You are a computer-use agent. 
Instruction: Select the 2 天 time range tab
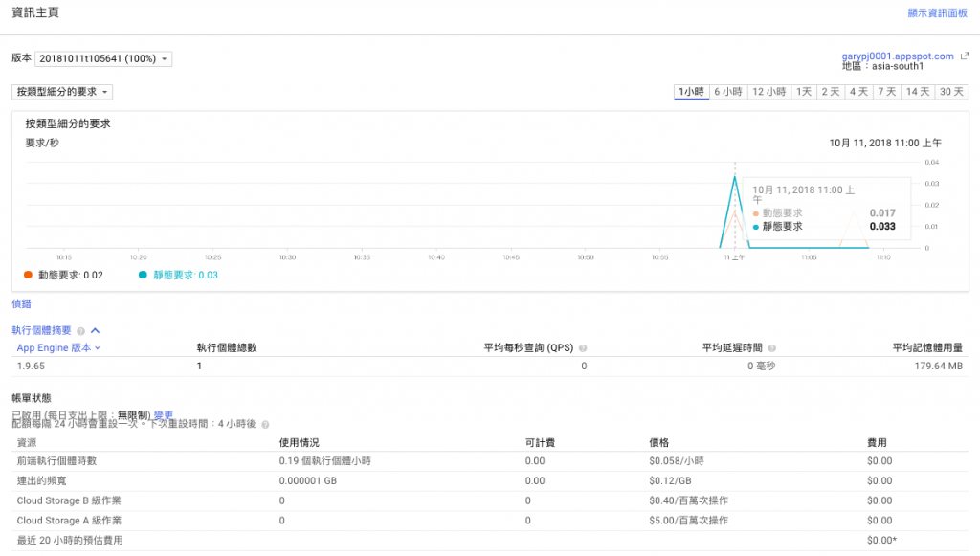click(831, 92)
